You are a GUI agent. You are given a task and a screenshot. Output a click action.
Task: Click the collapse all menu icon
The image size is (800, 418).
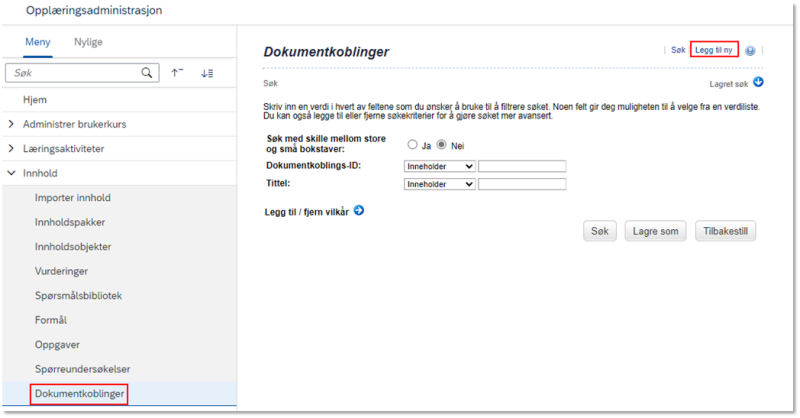pyautogui.click(x=177, y=73)
